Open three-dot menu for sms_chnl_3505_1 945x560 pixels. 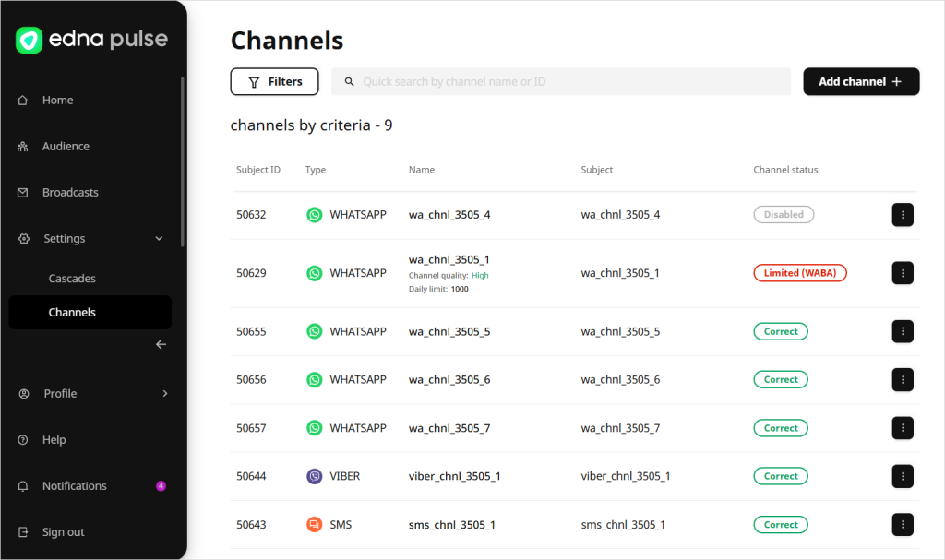(902, 525)
